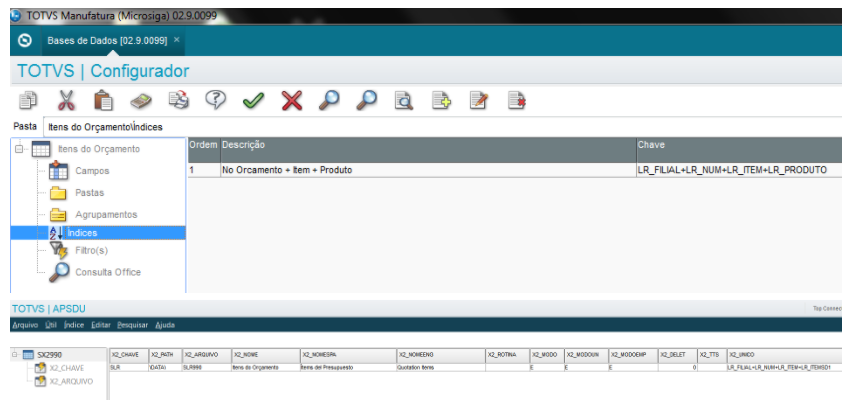Image resolution: width=851 pixels, height=400 pixels.
Task: Open the Pesquisar menu in APSDU
Action: pos(132,325)
